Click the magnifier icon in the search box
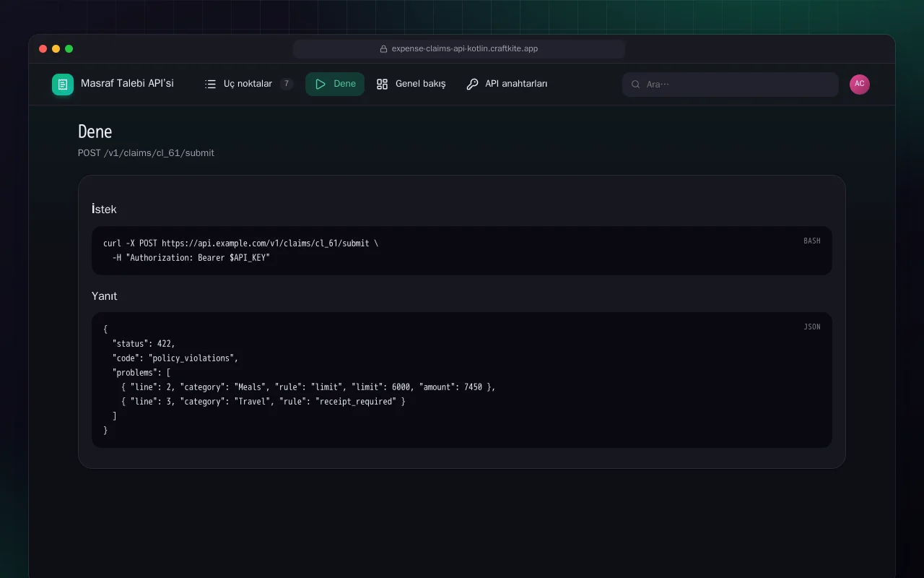This screenshot has width=924, height=578. tap(636, 85)
